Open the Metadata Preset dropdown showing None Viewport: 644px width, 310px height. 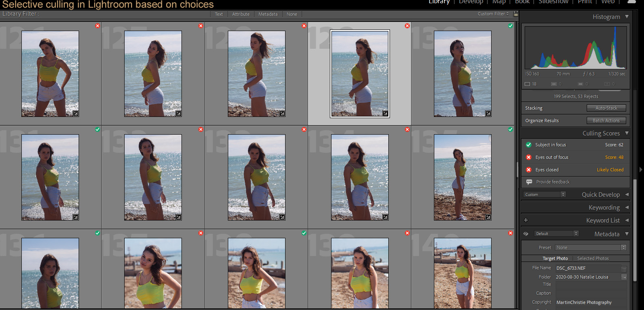point(591,248)
